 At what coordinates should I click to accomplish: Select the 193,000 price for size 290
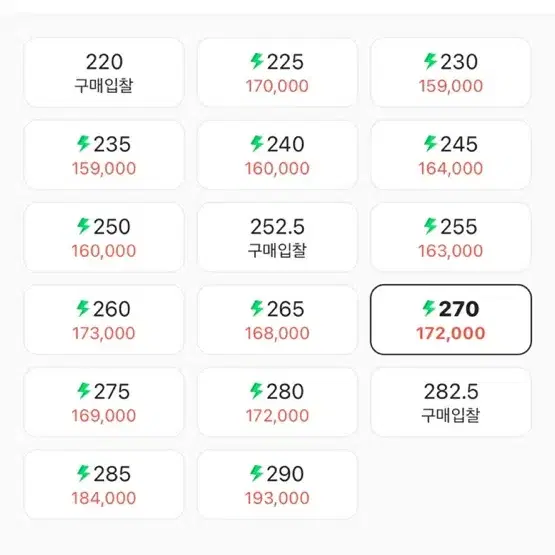coord(277,498)
